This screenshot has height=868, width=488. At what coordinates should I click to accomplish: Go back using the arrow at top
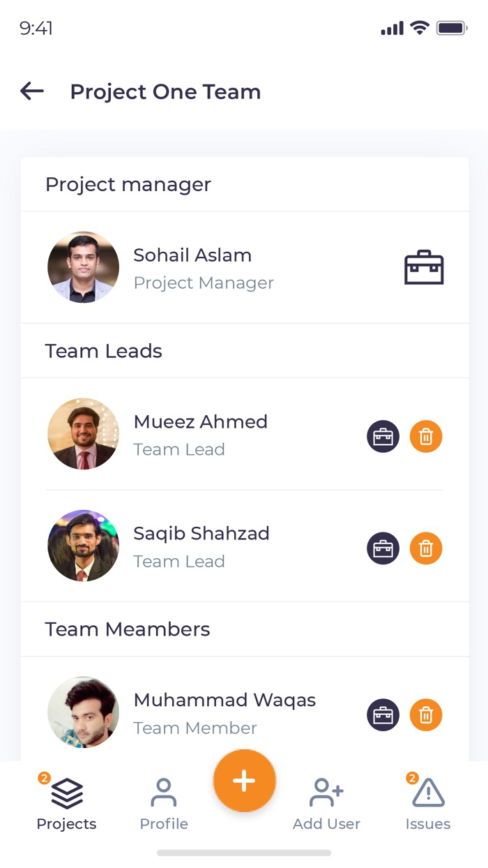[x=31, y=91]
